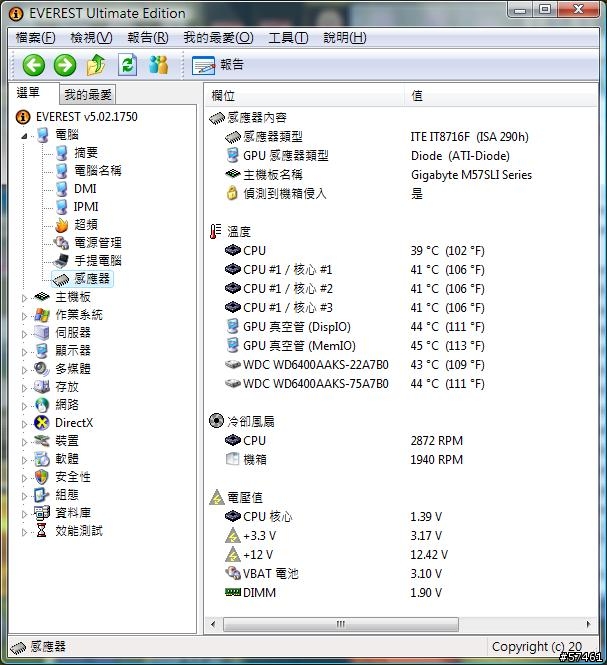Image resolution: width=607 pixels, height=665 pixels.
Task: Collapse the 電腦 tree node
Action: (x=24, y=136)
